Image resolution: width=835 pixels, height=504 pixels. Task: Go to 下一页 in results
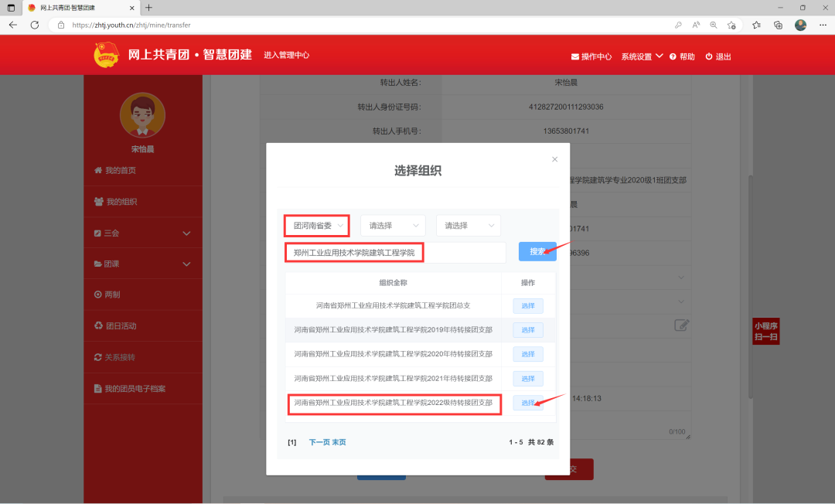(x=319, y=442)
